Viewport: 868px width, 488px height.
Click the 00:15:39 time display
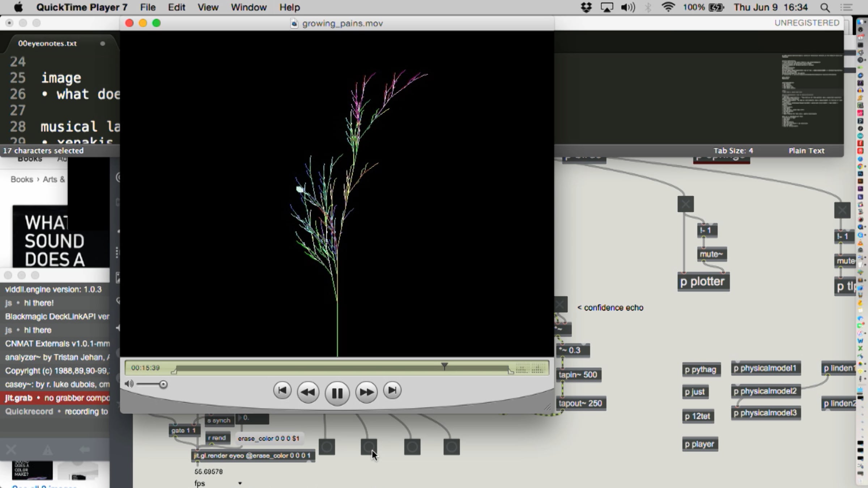coord(145,368)
